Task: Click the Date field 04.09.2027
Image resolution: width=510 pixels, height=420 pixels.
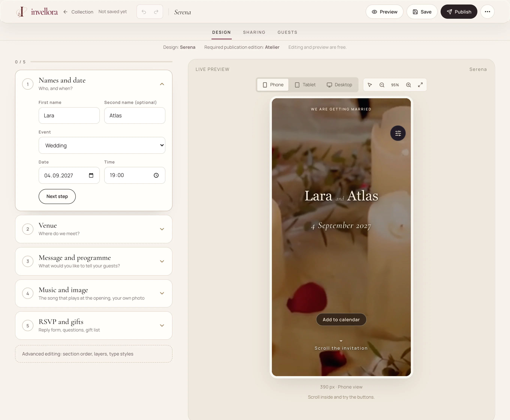Action: (69, 175)
